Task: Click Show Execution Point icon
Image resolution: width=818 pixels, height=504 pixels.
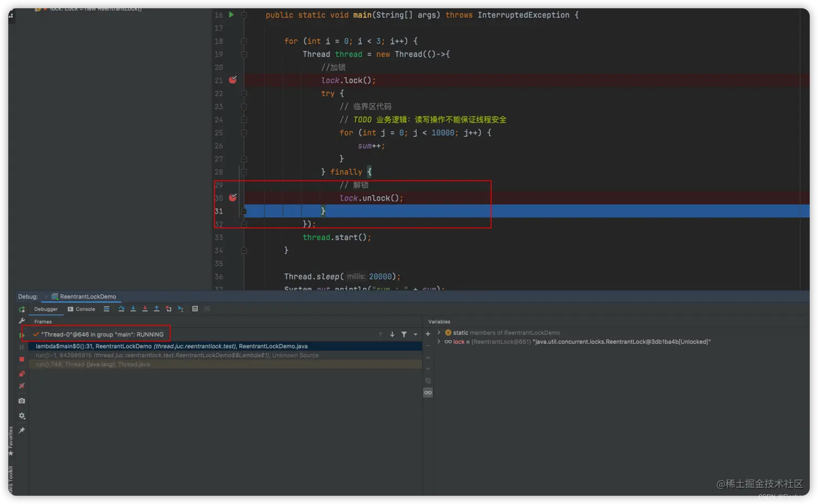Action: [x=107, y=309]
